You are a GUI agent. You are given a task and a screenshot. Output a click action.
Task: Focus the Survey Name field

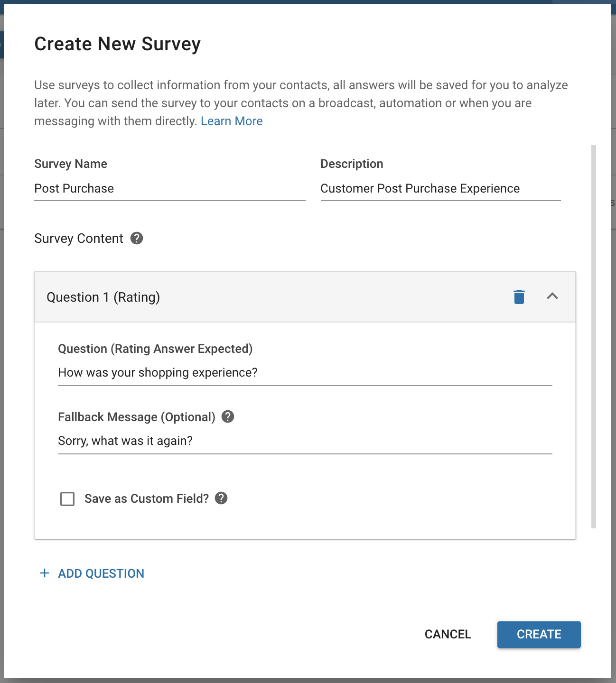click(170, 189)
